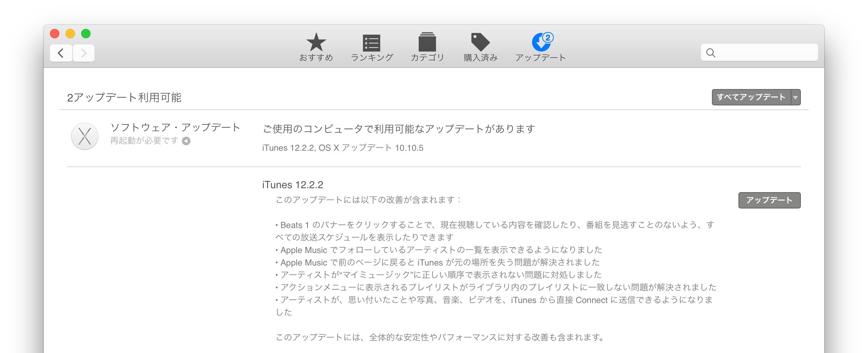Screen dimensions: 868x353
Task: Select the 購入済み tab label
Action: pos(480,58)
